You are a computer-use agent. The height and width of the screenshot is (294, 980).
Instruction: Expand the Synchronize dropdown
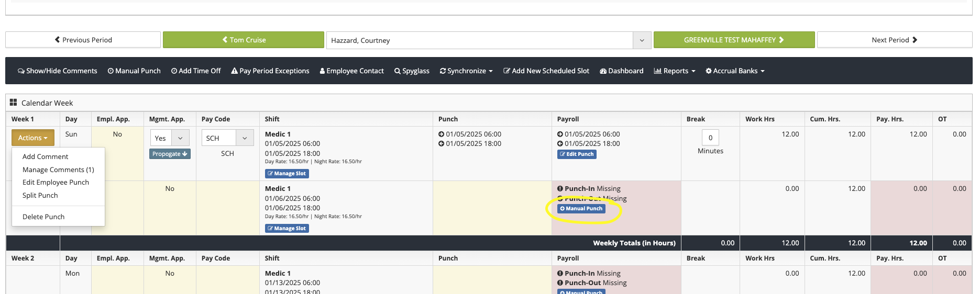point(466,71)
